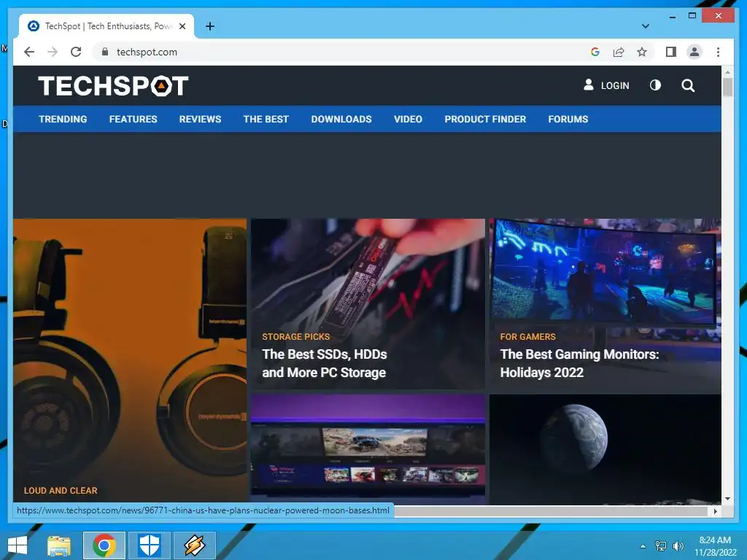
Task: Click the vertical scrollbar thumb
Action: (727, 87)
